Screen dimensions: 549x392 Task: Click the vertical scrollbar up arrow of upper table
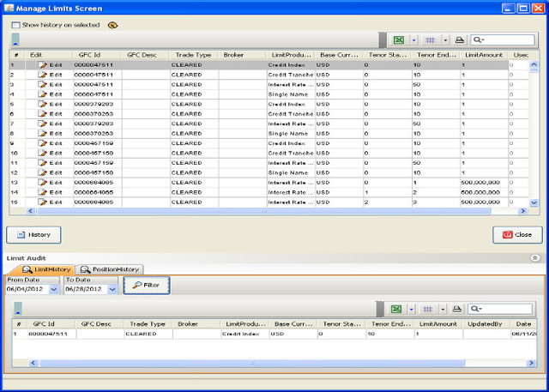tap(534, 64)
